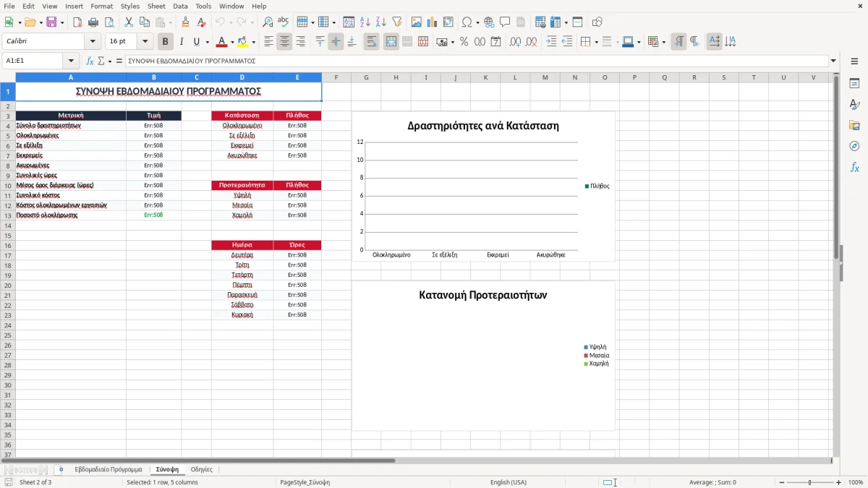Toggle Bold formatting
This screenshot has width=868, height=488.
(x=166, y=42)
